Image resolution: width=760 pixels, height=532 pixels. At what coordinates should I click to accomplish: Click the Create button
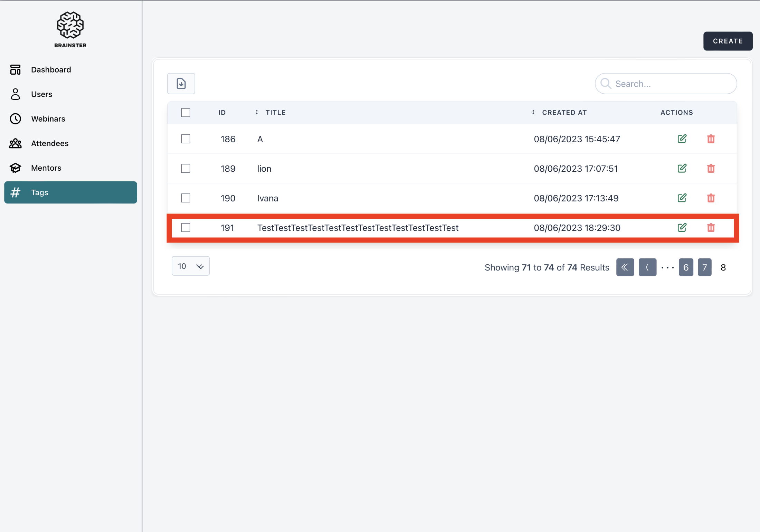click(728, 41)
